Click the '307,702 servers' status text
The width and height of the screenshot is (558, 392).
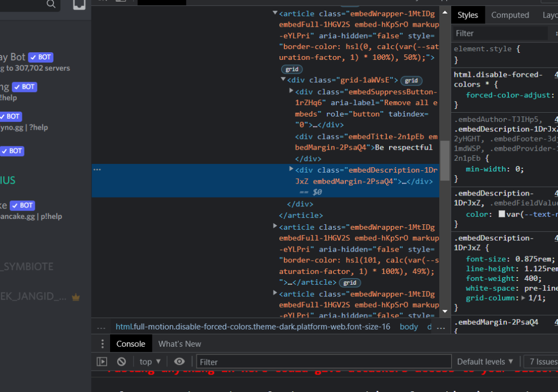(43, 68)
